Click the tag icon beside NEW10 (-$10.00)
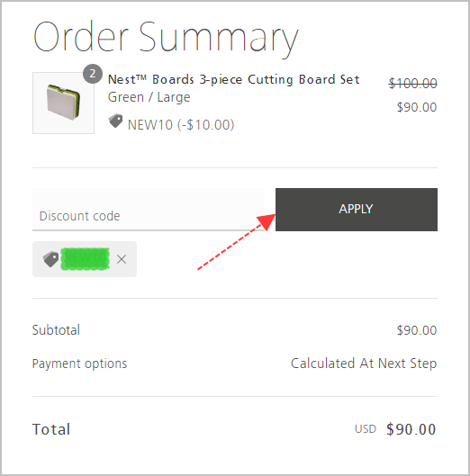470x476 pixels. [115, 121]
